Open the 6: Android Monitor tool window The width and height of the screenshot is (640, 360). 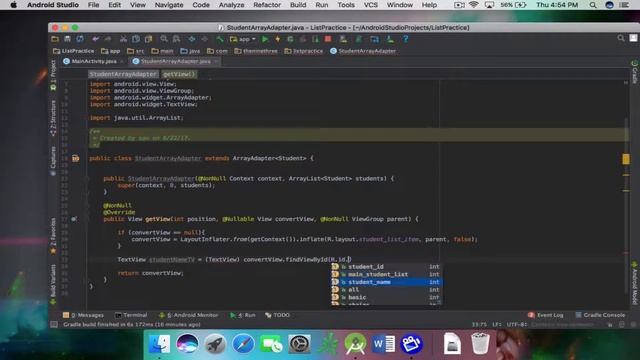pyautogui.click(x=189, y=315)
